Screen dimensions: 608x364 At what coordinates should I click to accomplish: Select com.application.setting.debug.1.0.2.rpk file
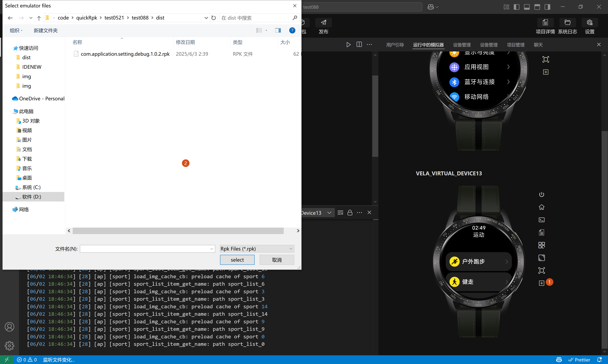[x=125, y=54]
